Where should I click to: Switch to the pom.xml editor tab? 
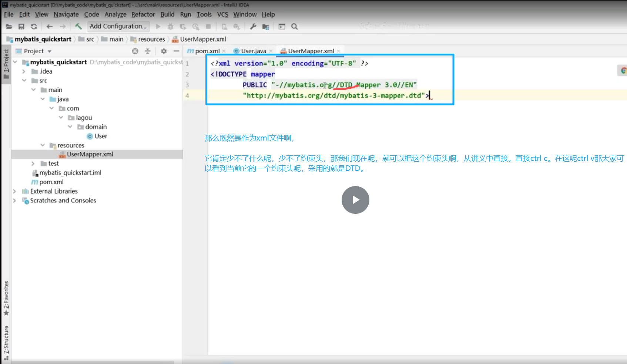(x=207, y=51)
